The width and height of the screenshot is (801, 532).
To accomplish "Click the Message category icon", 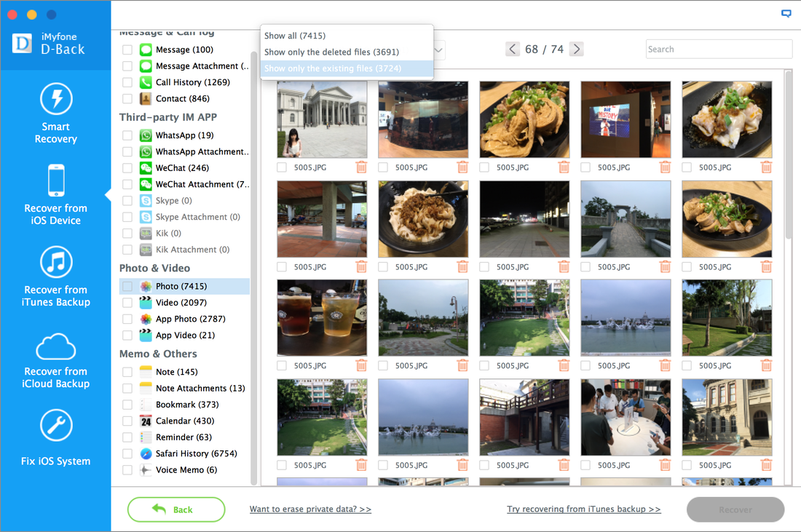I will click(146, 49).
